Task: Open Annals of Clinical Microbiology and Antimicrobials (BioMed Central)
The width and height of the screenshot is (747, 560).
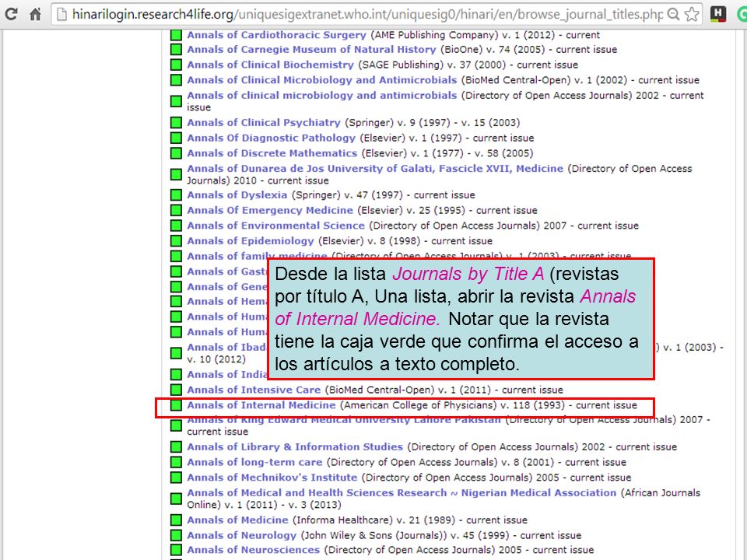Action: 321,80
